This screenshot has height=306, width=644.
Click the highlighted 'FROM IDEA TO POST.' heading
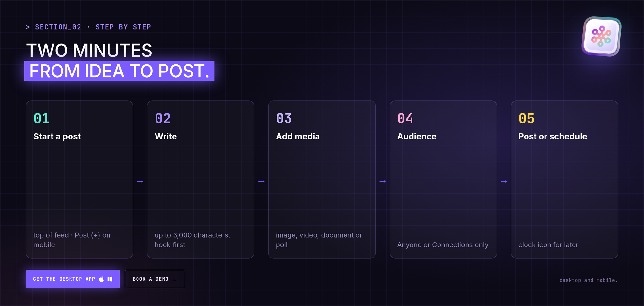(x=119, y=71)
